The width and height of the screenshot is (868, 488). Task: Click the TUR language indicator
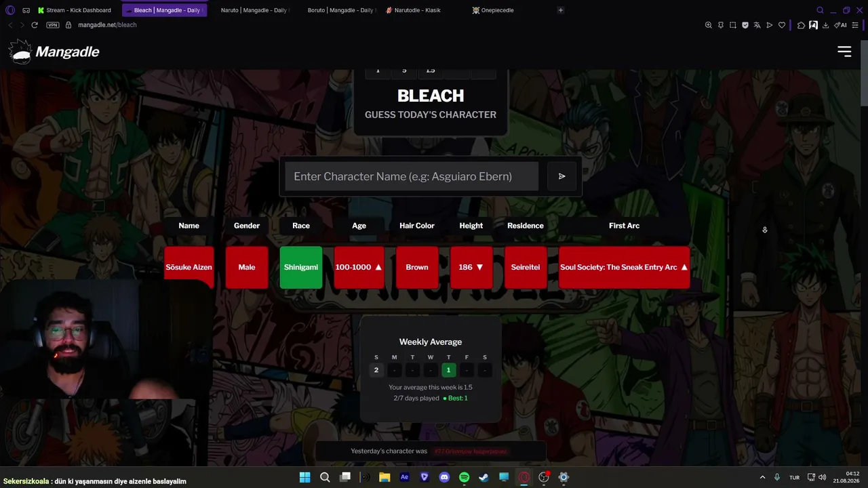pos(794,477)
